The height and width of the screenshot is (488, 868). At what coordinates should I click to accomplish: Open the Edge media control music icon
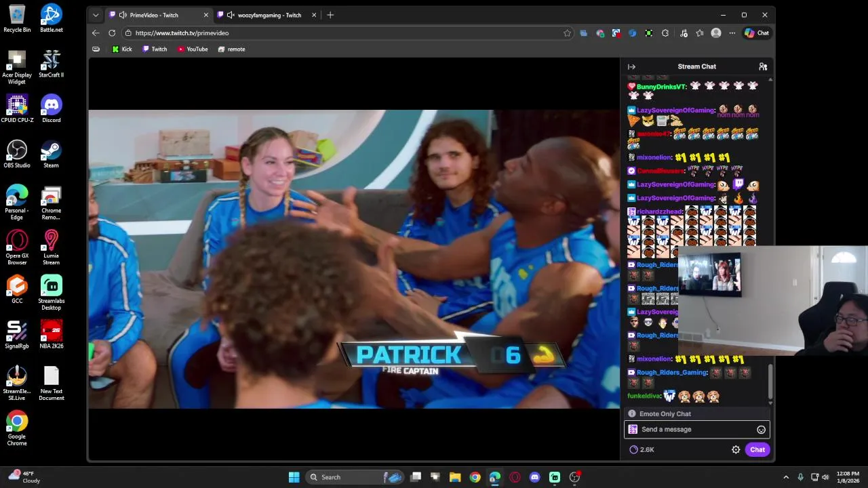pyautogui.click(x=683, y=33)
